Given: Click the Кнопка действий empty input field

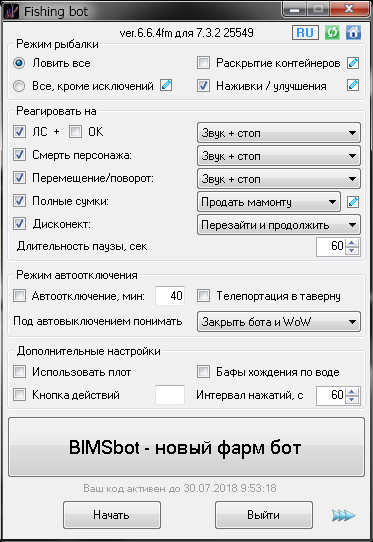Looking at the screenshot, I should pyautogui.click(x=170, y=395).
